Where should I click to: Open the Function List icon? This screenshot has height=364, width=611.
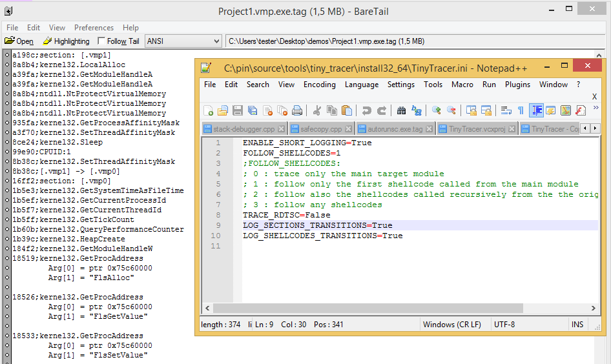click(x=581, y=110)
